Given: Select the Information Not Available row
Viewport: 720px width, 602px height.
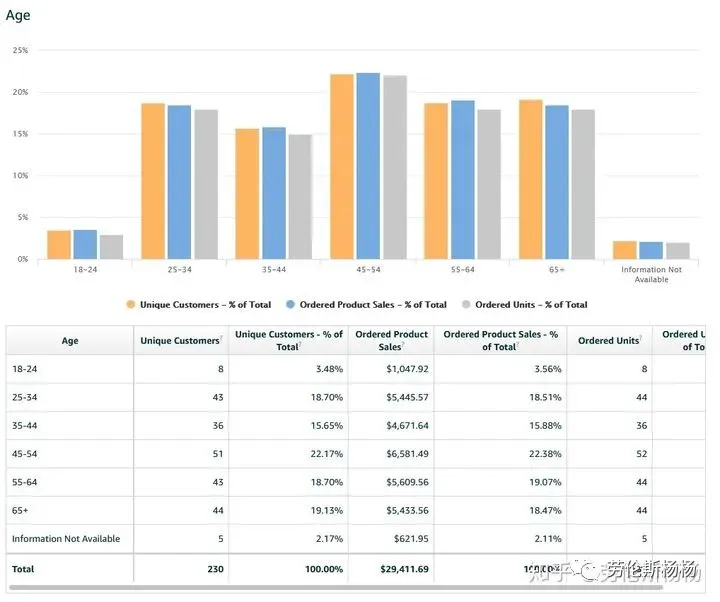Looking at the screenshot, I should tap(355, 539).
